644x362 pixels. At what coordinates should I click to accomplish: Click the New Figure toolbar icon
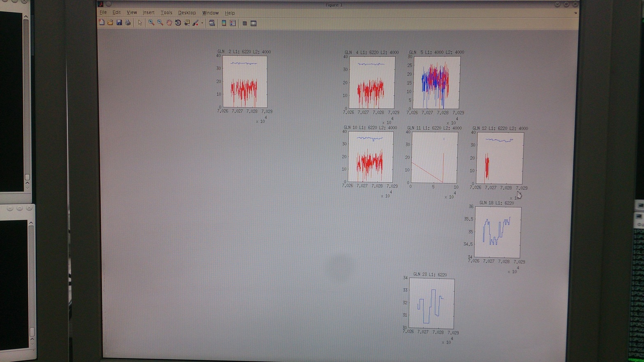tap(101, 23)
